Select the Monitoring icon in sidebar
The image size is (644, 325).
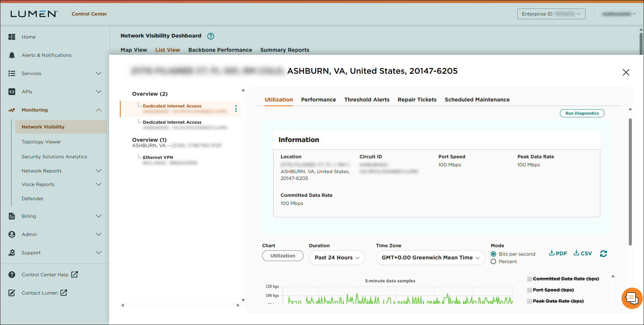click(12, 110)
